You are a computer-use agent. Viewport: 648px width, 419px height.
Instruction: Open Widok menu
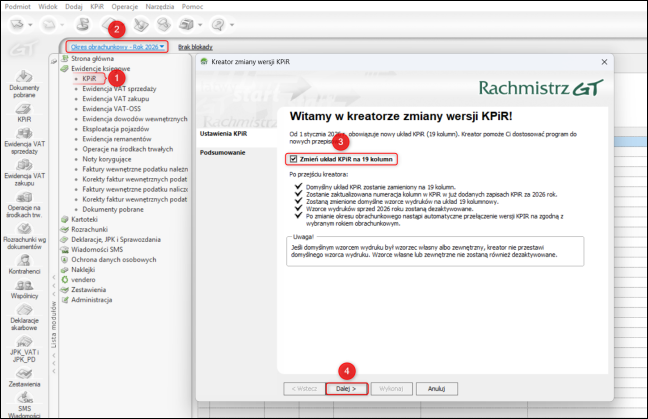pos(48,7)
